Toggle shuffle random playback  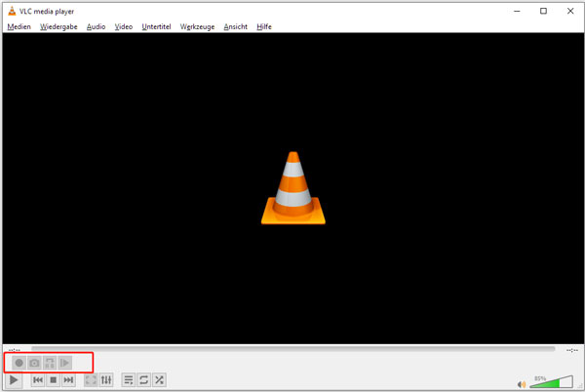(159, 380)
